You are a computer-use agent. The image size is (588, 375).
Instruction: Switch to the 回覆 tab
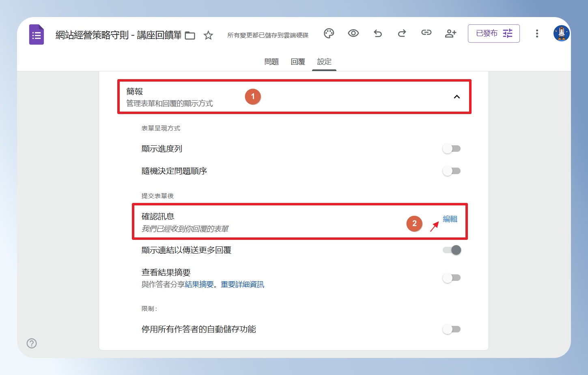coord(298,62)
